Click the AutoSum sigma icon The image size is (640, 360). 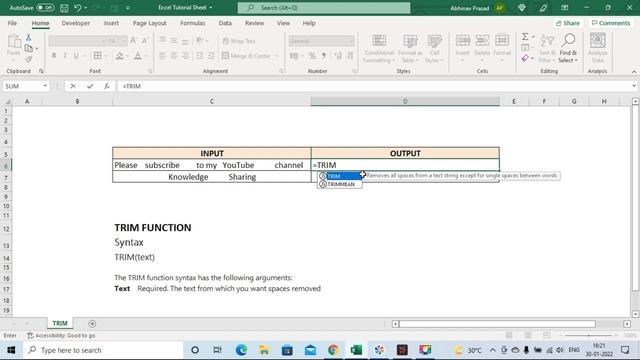(x=525, y=37)
